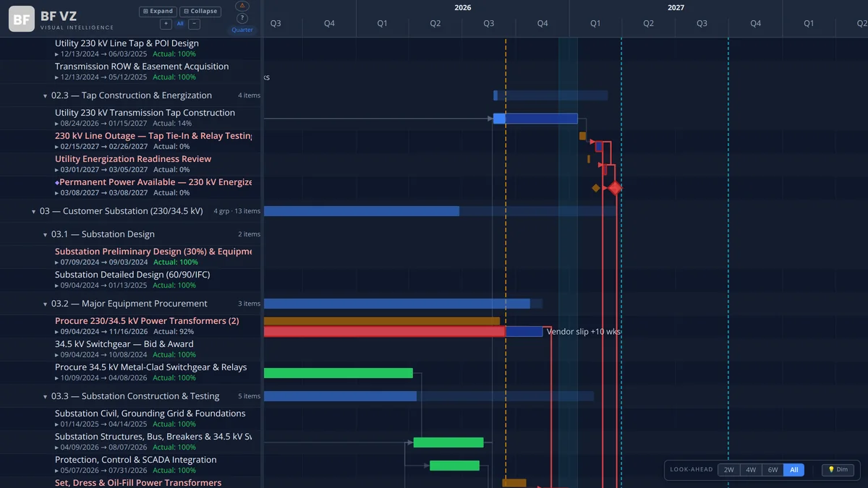Collapse group 03 Customer Substation

(33, 212)
